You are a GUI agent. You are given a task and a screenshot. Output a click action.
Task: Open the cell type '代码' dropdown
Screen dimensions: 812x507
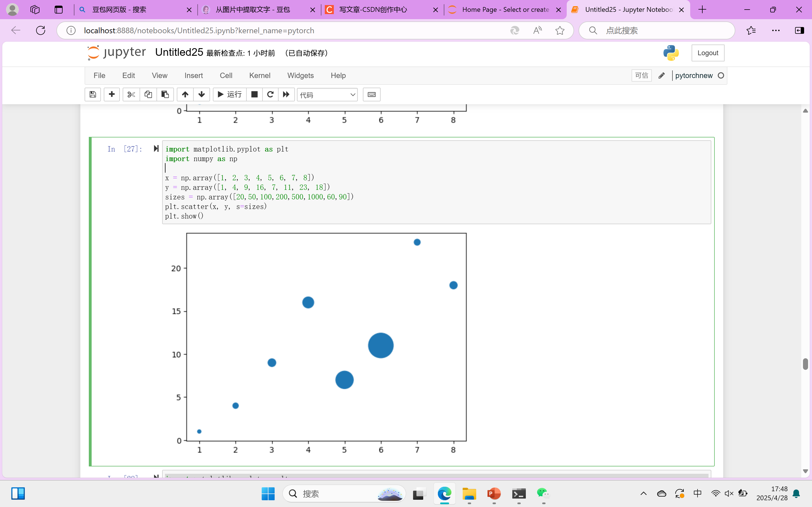point(327,95)
